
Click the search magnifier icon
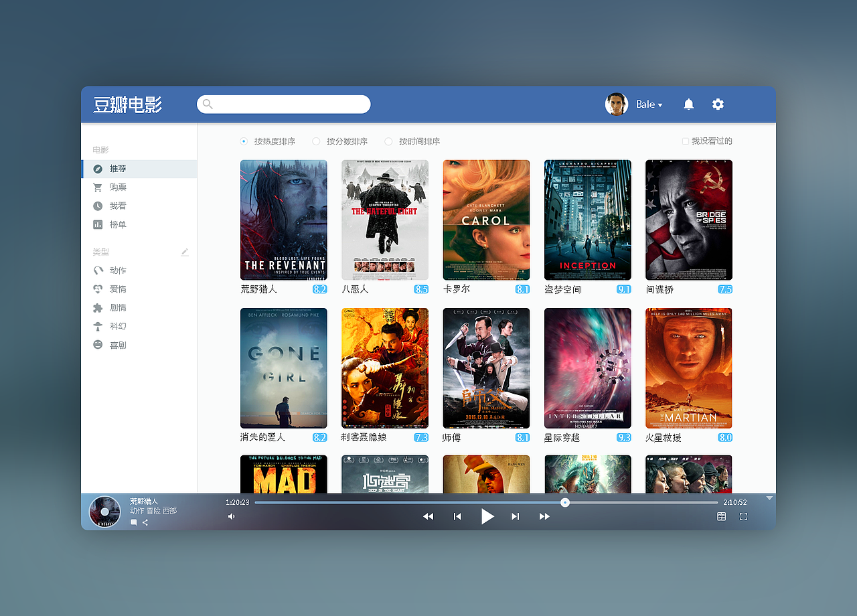coord(208,104)
